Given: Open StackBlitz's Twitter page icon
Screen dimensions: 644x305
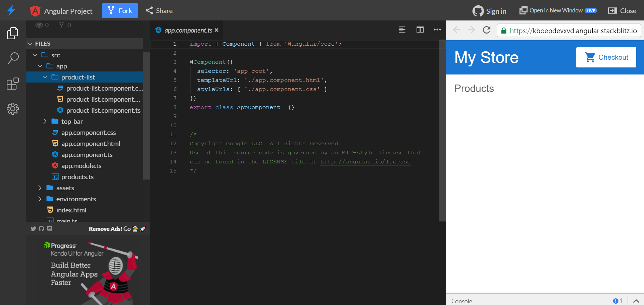Looking at the screenshot, I should pyautogui.click(x=33, y=228).
